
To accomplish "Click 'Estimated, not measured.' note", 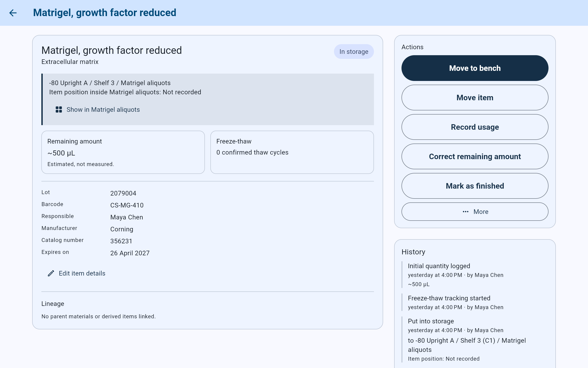I will click(81, 164).
